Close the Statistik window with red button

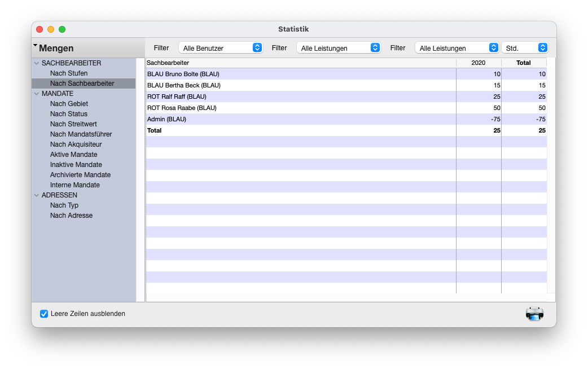40,29
